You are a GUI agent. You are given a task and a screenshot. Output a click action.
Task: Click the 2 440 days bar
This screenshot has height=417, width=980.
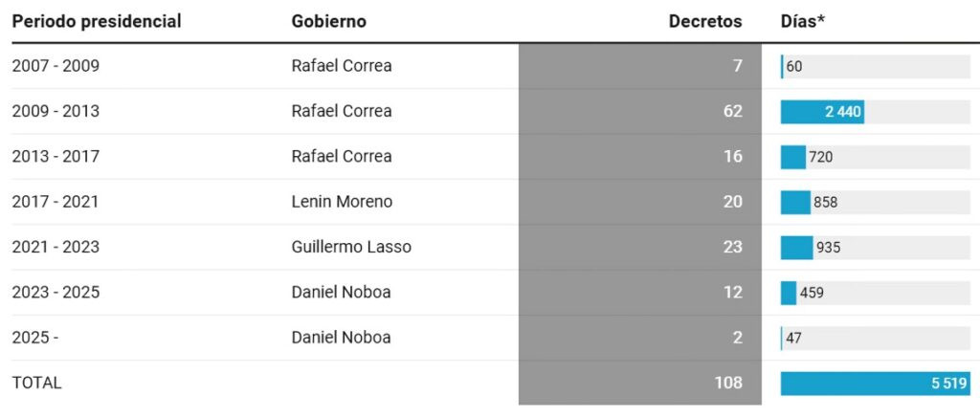(823, 112)
